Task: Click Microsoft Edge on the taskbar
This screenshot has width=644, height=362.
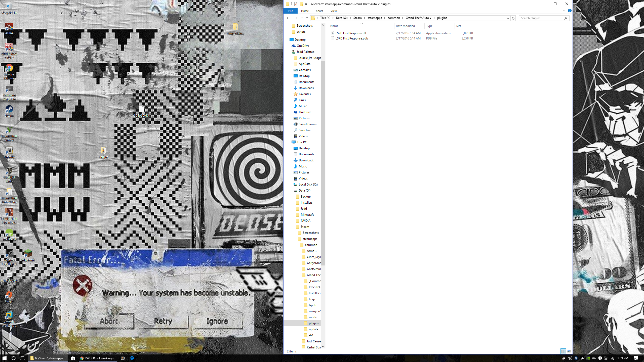Action: click(132, 358)
